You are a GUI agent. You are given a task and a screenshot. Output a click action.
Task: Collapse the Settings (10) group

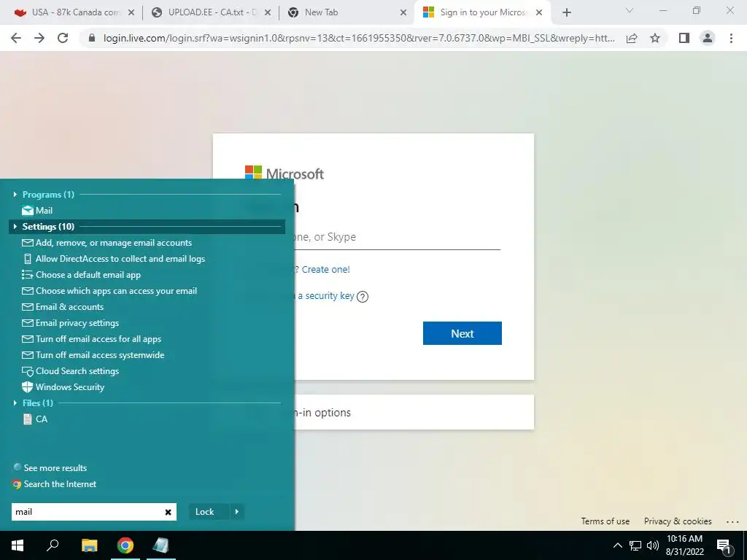click(x=15, y=227)
